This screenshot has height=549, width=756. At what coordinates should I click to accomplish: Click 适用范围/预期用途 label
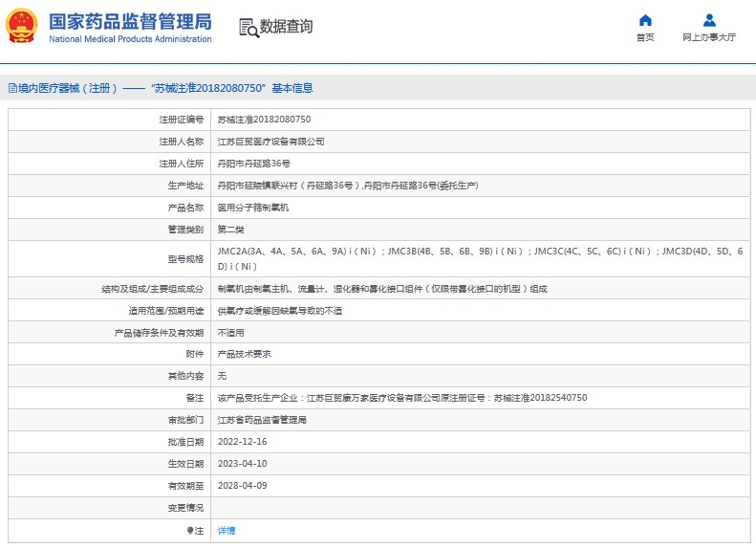coord(166,311)
